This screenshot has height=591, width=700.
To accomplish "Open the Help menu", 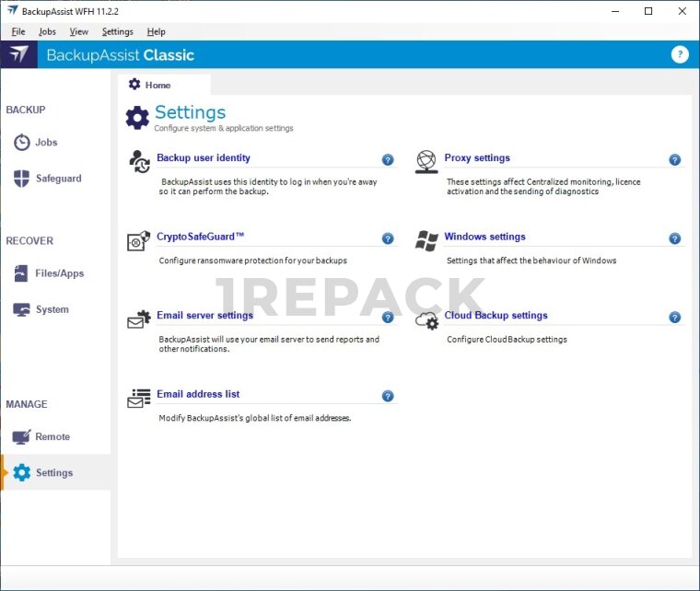I will tap(156, 31).
